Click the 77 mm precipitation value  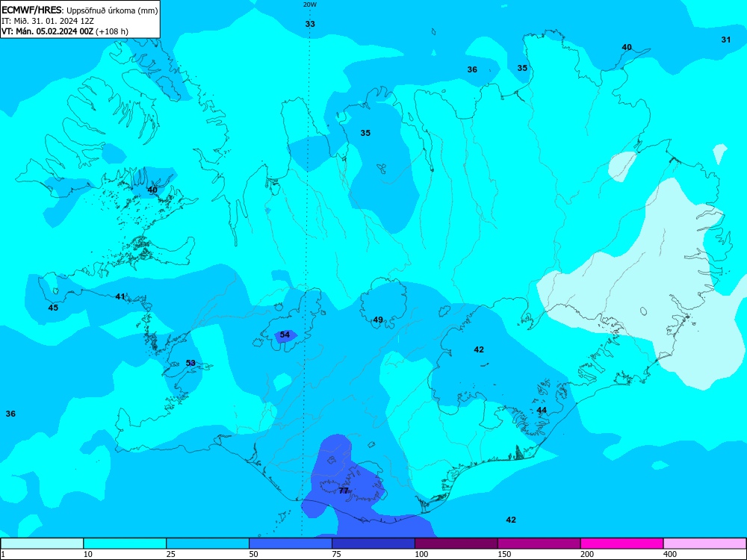click(x=344, y=491)
